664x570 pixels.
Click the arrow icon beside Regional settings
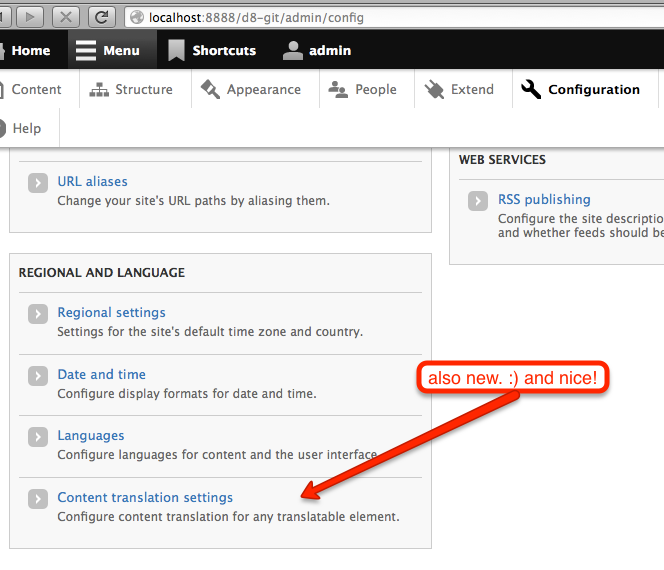tap(38, 314)
